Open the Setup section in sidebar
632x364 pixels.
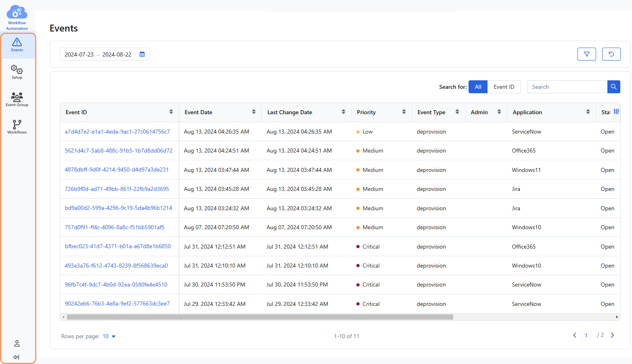point(17,72)
